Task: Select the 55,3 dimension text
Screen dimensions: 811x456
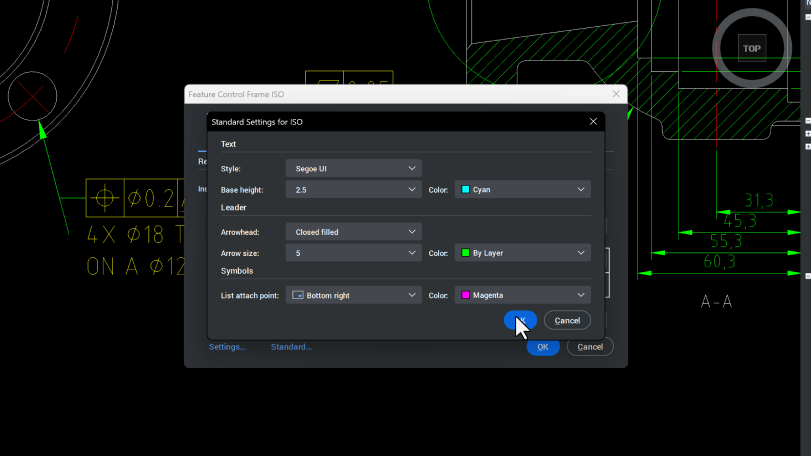Action: tap(726, 241)
